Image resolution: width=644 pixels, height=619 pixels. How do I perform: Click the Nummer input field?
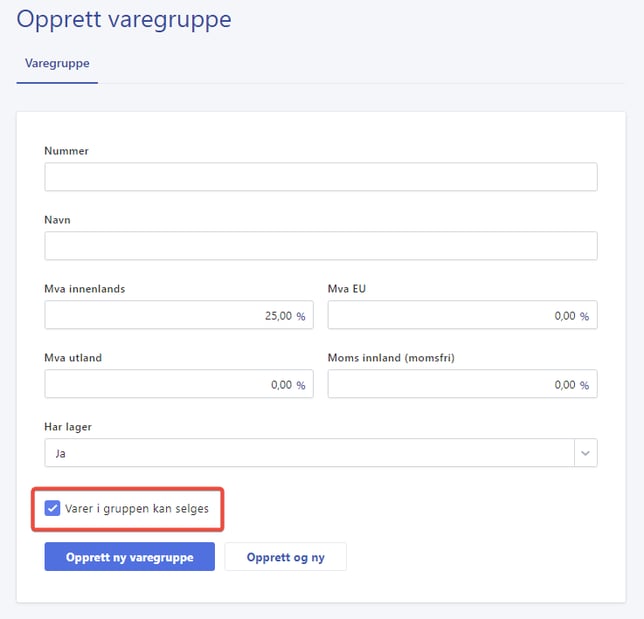pyautogui.click(x=320, y=177)
